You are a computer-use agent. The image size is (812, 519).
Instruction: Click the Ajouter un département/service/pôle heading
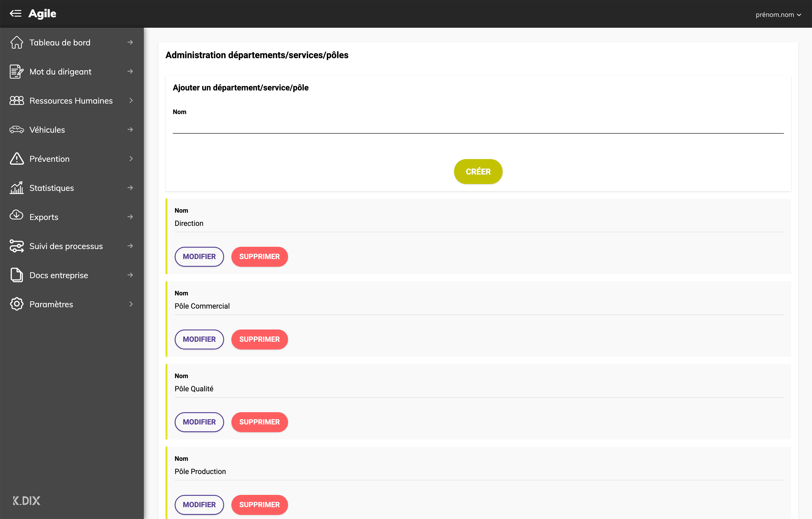(241, 88)
